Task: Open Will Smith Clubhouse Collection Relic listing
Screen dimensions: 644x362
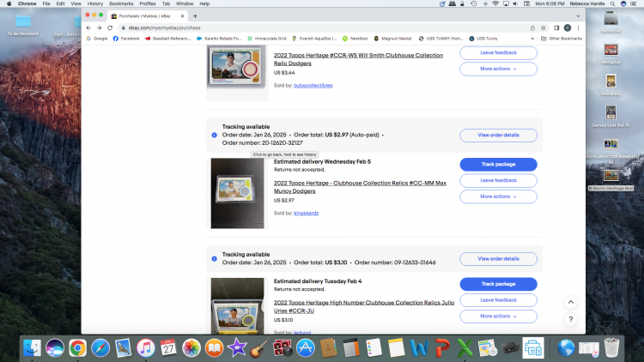Action: coord(358,59)
